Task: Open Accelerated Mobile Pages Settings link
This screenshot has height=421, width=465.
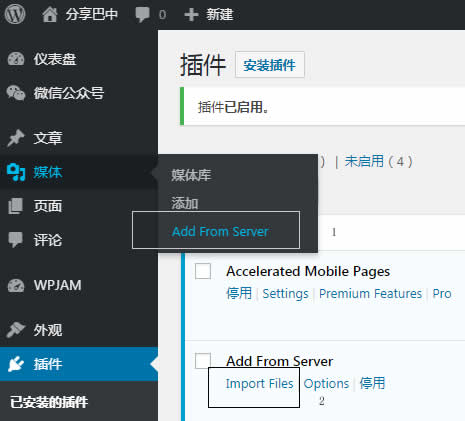Action: click(285, 294)
